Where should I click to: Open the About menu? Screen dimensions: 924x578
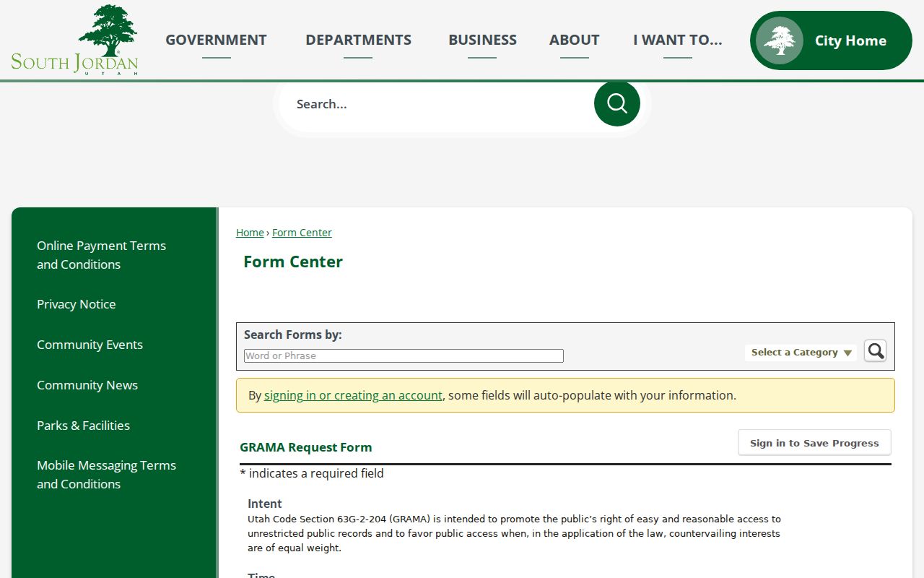coord(574,40)
